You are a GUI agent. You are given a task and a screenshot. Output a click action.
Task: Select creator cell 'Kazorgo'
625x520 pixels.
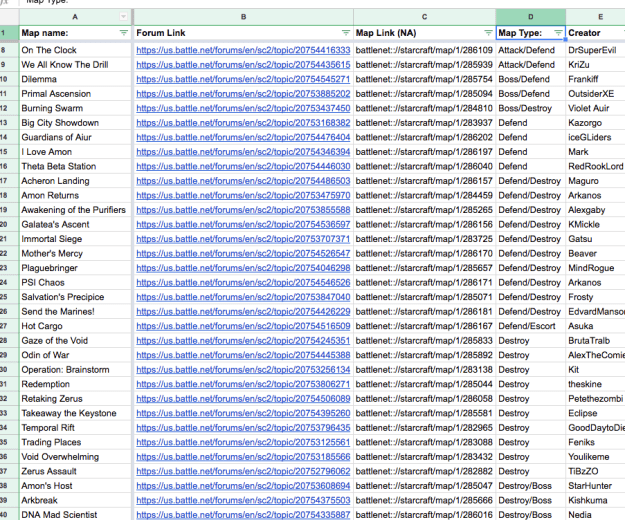[596, 123]
